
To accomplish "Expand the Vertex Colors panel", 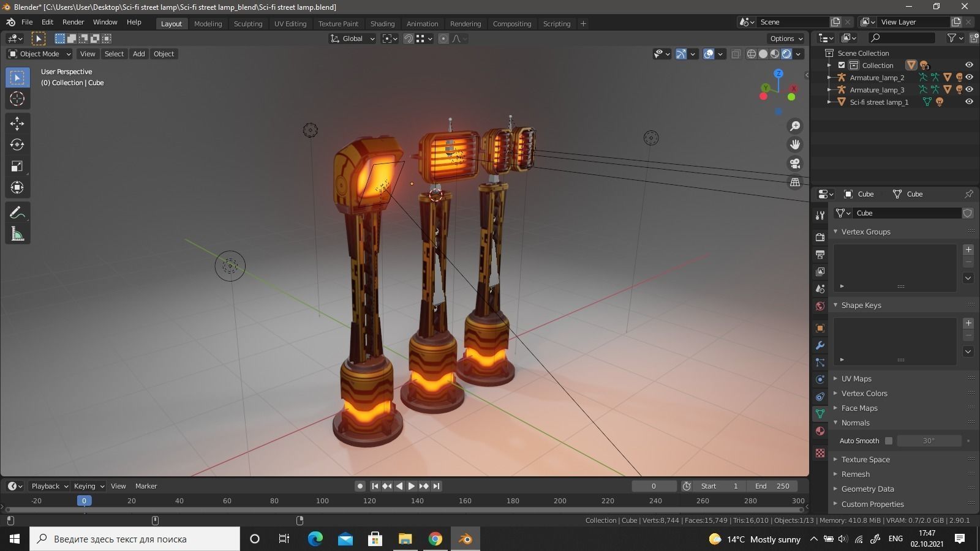I will click(864, 394).
